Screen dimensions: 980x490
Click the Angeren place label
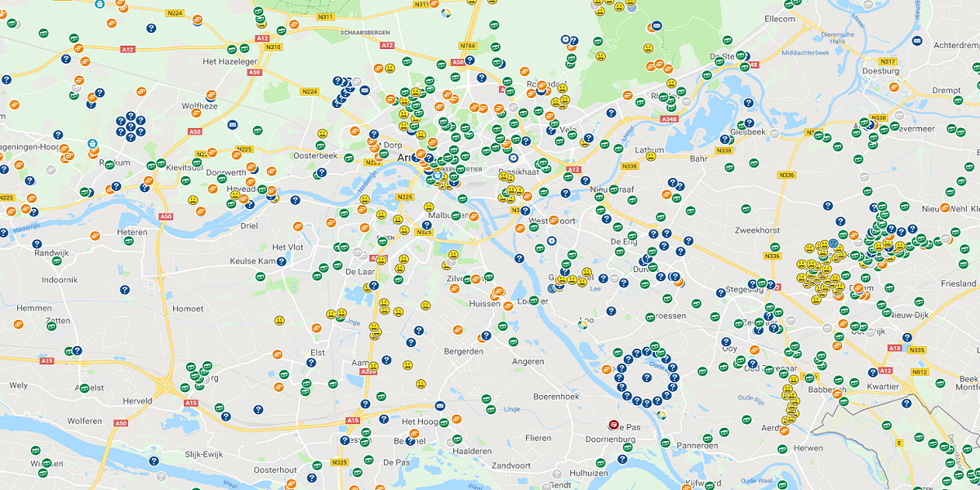[528, 362]
